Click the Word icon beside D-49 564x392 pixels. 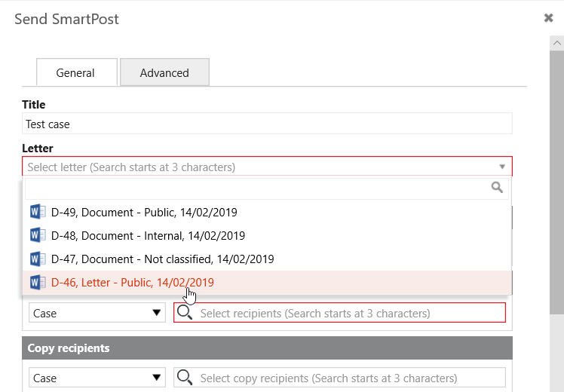point(38,212)
